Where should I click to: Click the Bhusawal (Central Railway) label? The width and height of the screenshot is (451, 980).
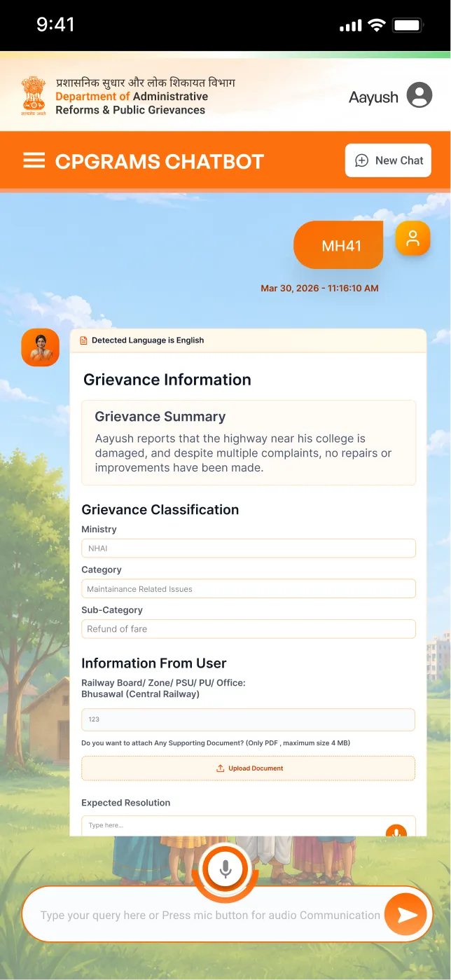click(141, 694)
